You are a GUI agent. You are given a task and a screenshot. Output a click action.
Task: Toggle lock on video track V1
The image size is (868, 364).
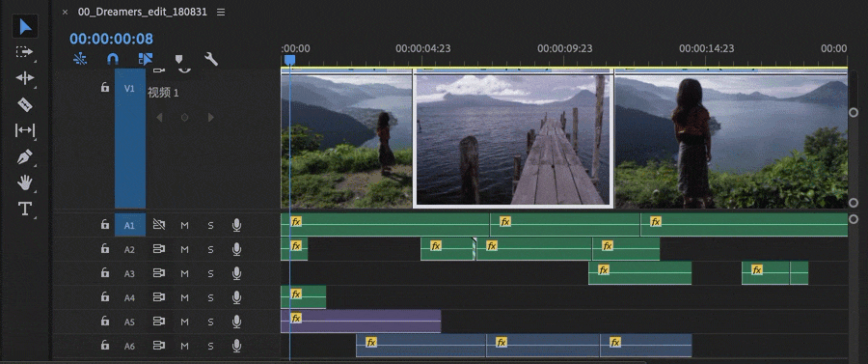(104, 88)
